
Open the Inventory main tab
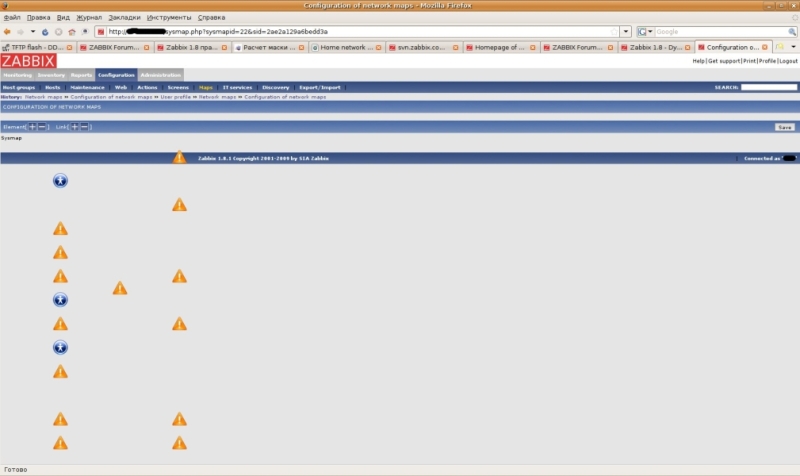pyautogui.click(x=51, y=75)
